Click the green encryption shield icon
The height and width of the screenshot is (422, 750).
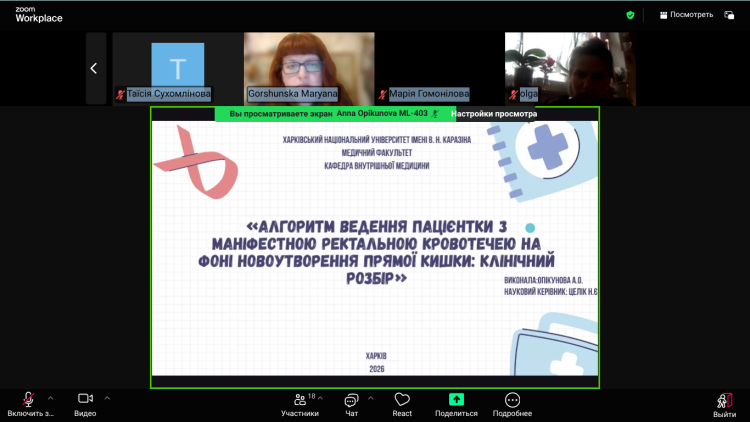(x=630, y=15)
